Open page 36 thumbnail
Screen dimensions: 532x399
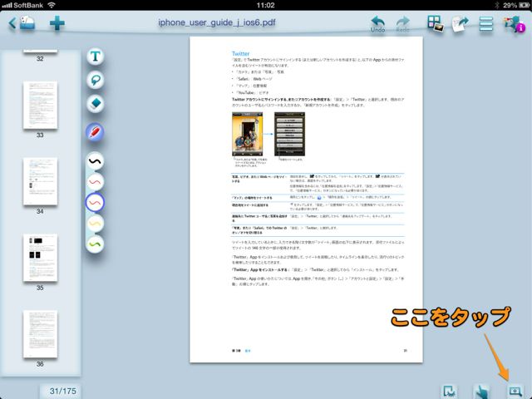tap(40, 334)
